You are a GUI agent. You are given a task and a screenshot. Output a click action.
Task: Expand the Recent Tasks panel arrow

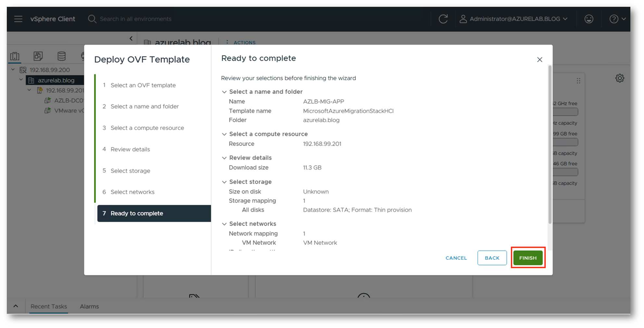tap(16, 306)
